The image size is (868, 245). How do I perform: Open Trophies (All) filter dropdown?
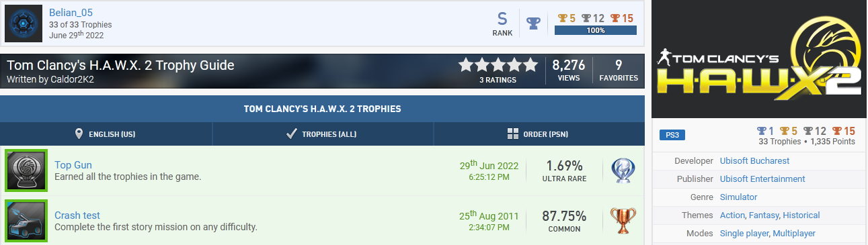click(x=323, y=134)
